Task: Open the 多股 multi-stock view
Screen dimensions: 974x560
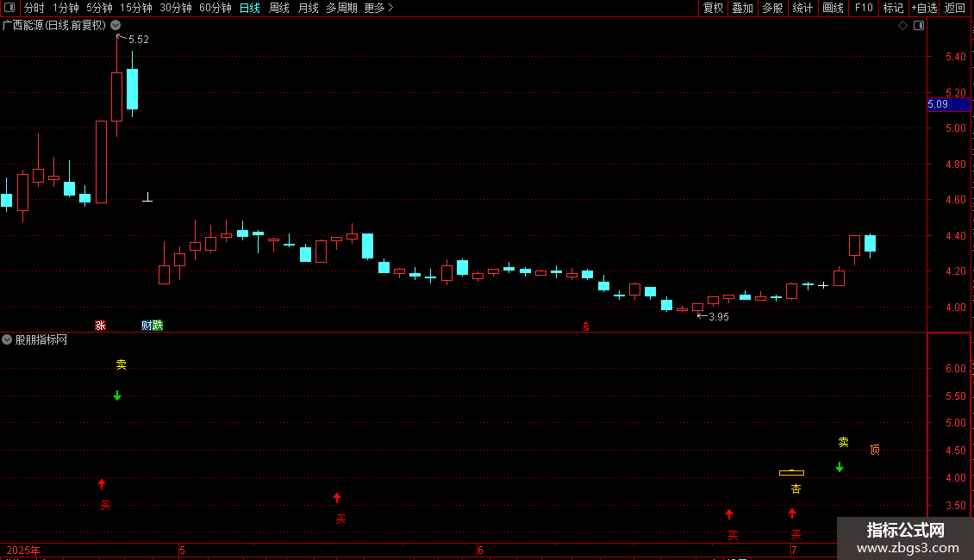Action: point(773,8)
